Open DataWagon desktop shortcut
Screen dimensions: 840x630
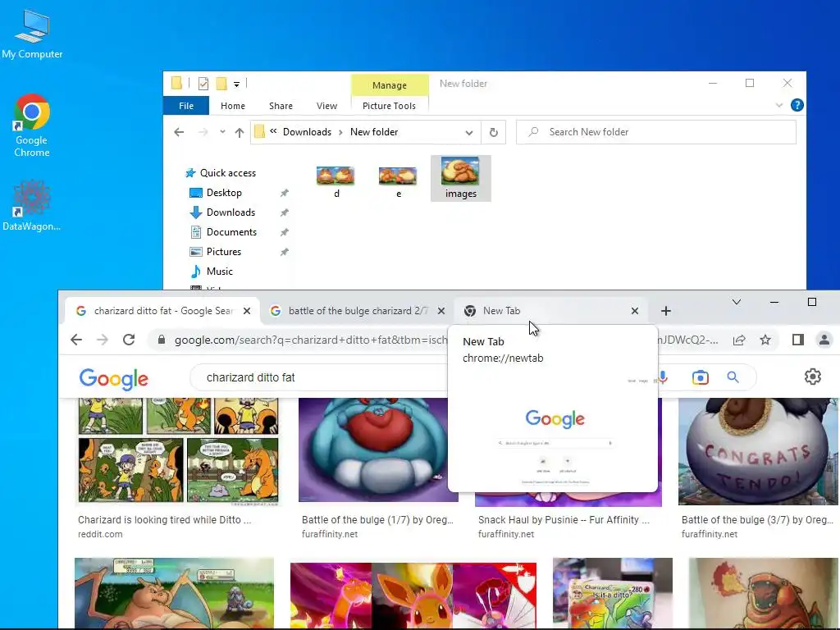(x=32, y=205)
